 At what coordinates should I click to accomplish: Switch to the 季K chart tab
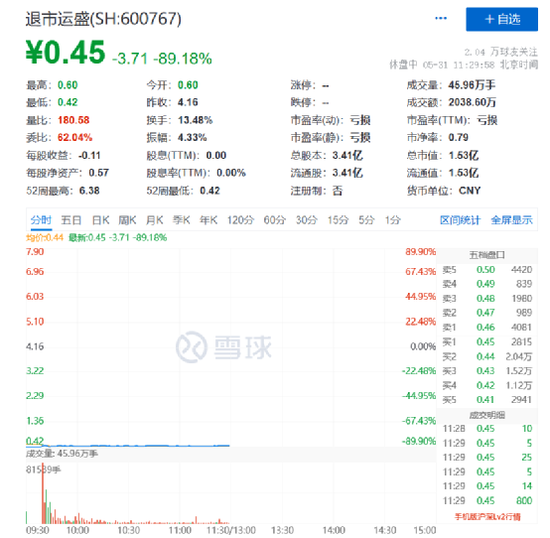point(181,220)
